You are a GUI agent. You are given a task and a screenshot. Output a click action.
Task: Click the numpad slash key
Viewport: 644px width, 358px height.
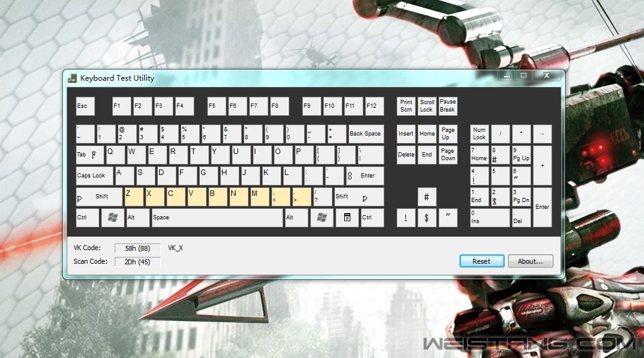pyautogui.click(x=500, y=134)
